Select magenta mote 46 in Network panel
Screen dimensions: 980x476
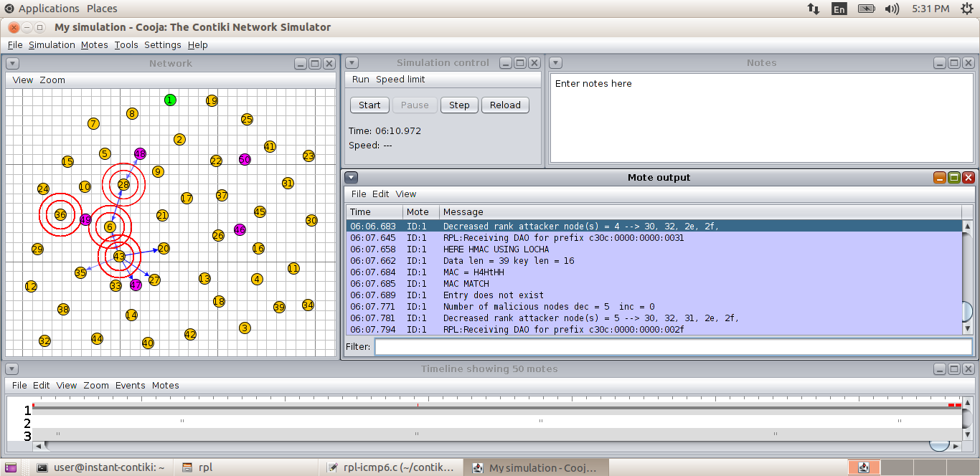pyautogui.click(x=240, y=230)
